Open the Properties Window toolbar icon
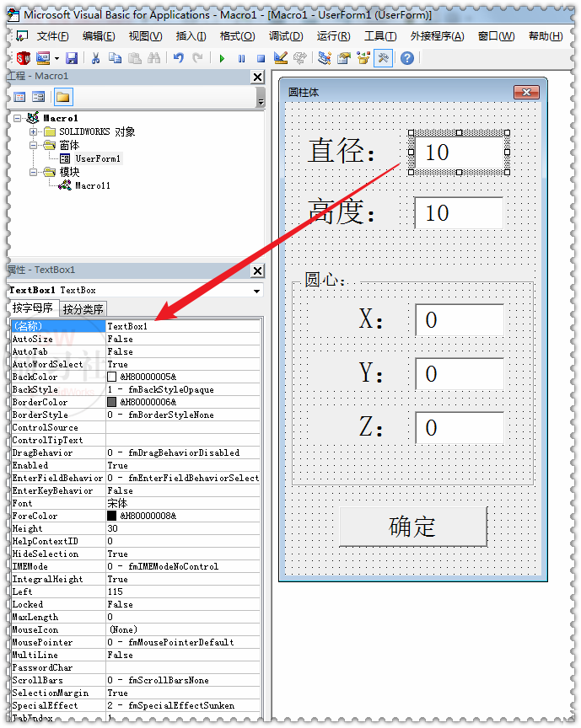581x728 pixels. pos(344,58)
